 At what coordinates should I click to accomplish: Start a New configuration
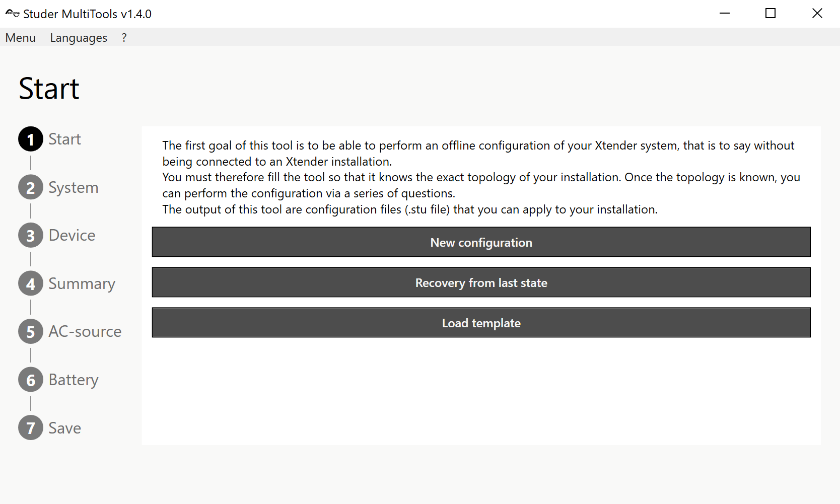481,242
